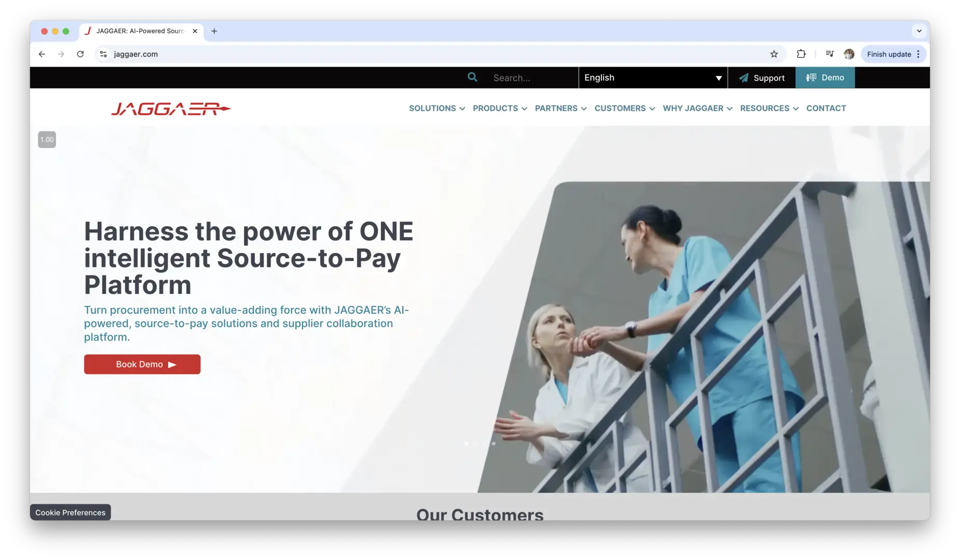The width and height of the screenshot is (960, 560).
Task: Click the hero image of the nurses
Action: coord(703,337)
